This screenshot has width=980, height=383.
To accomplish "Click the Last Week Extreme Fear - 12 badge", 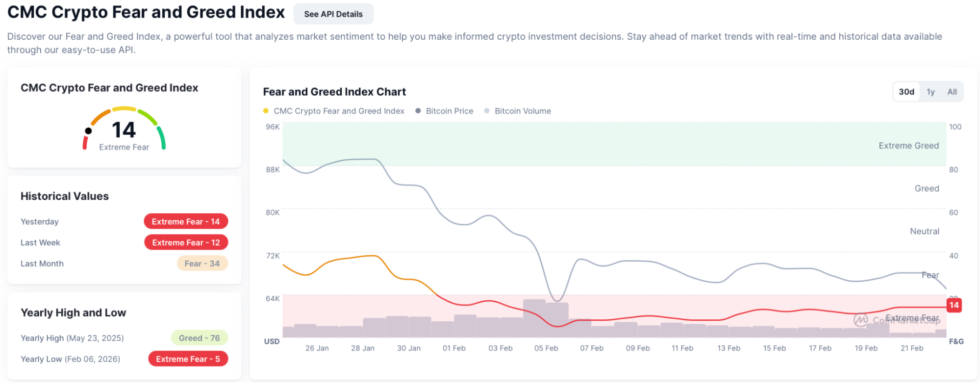I will (186, 242).
